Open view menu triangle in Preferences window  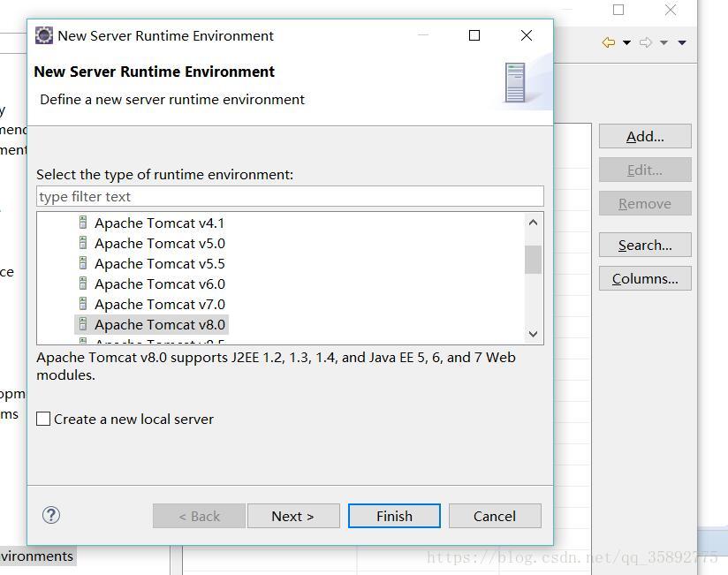(x=682, y=42)
